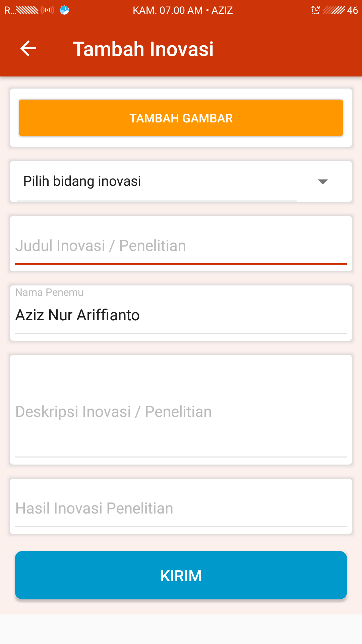Click the dropdown arrow for bidang inovasi
Screen dimensions: 362x644
322,182
